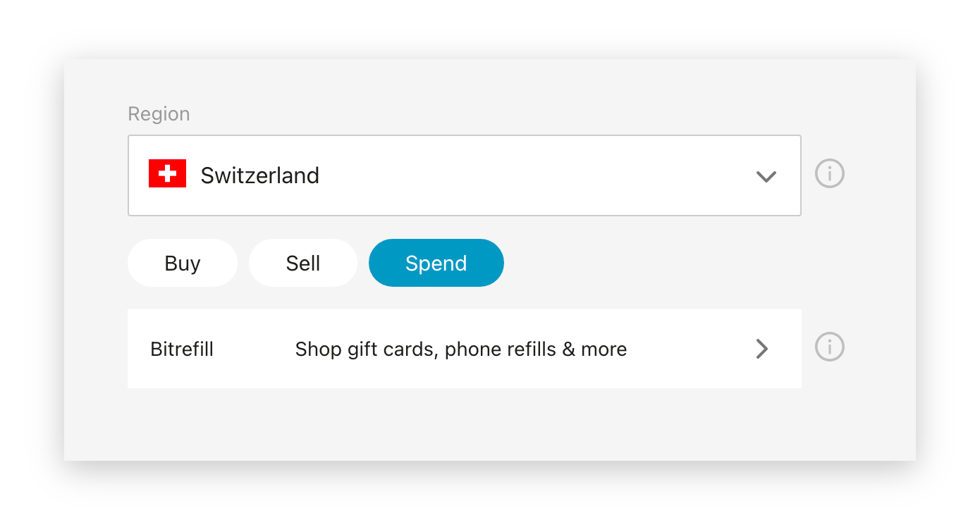This screenshot has width=980, height=520.
Task: Select the Sell tab
Action: pyautogui.click(x=303, y=263)
